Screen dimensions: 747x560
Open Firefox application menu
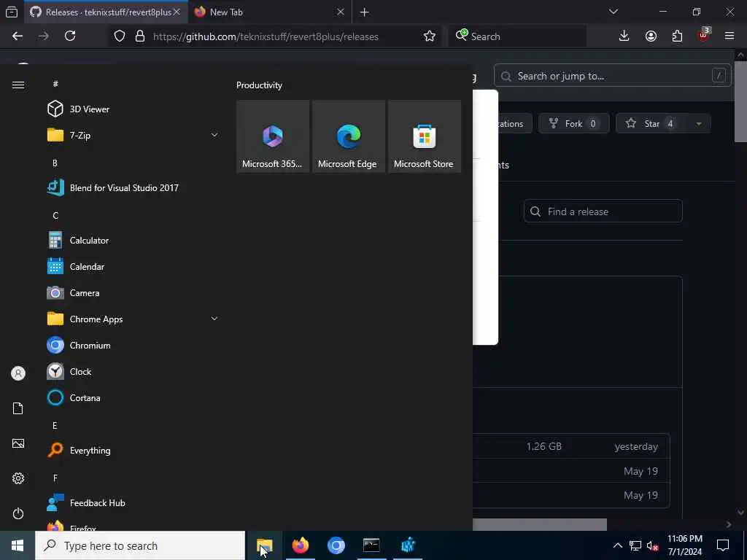click(729, 36)
